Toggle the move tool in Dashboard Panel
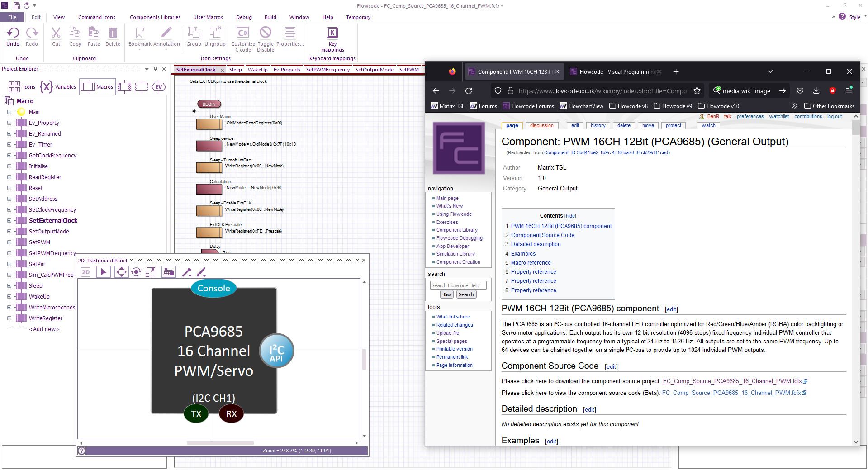Viewport: 868px width, 470px height. pyautogui.click(x=121, y=272)
